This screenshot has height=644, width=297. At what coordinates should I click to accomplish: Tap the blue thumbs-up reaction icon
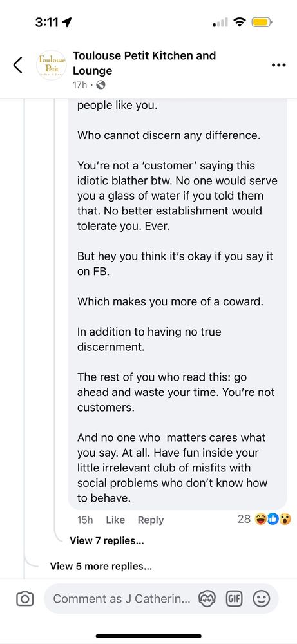[x=273, y=520]
